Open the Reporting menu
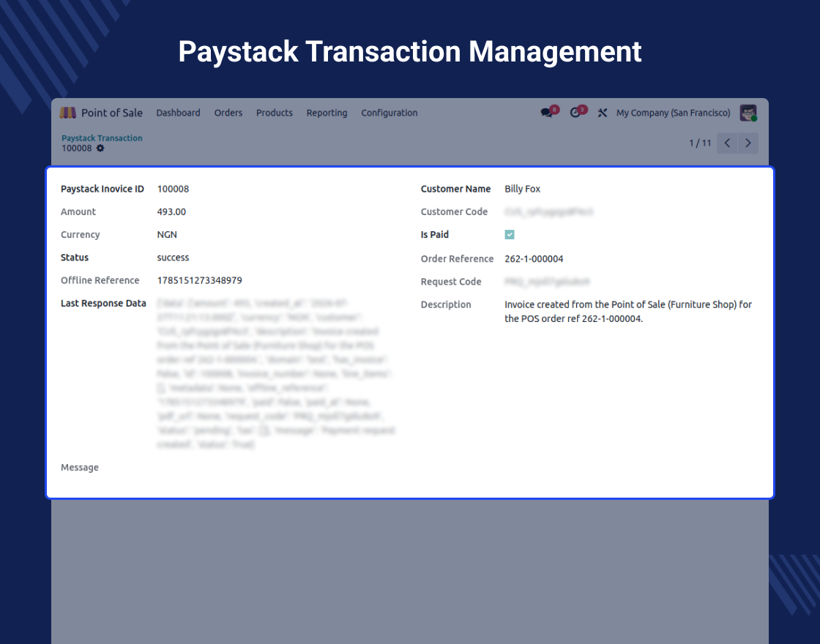 point(327,113)
